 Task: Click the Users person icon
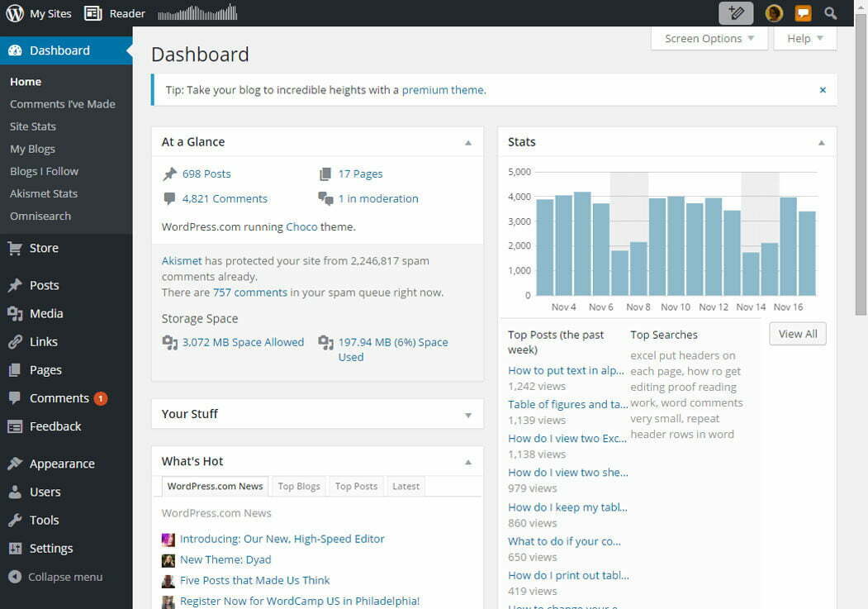(x=15, y=492)
